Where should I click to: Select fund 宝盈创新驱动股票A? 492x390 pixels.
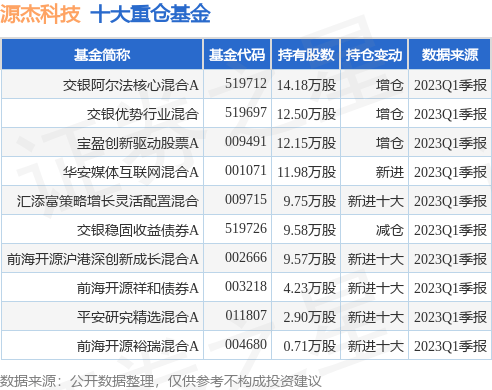(x=138, y=143)
